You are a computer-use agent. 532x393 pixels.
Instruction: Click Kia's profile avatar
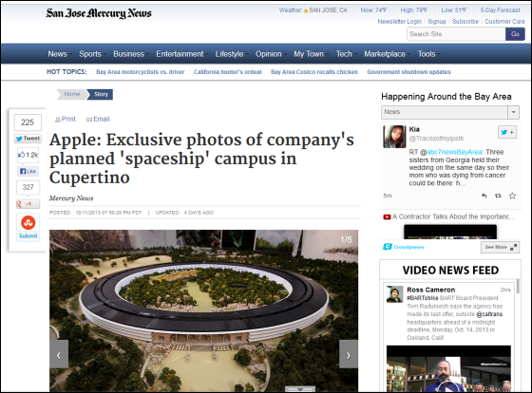pos(394,137)
